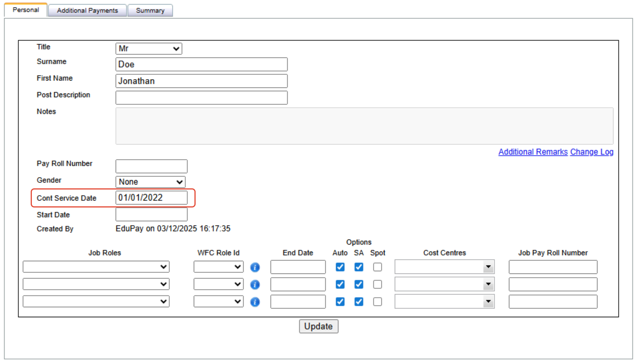Click info icon in first job row
The image size is (637, 364).
coord(255,267)
